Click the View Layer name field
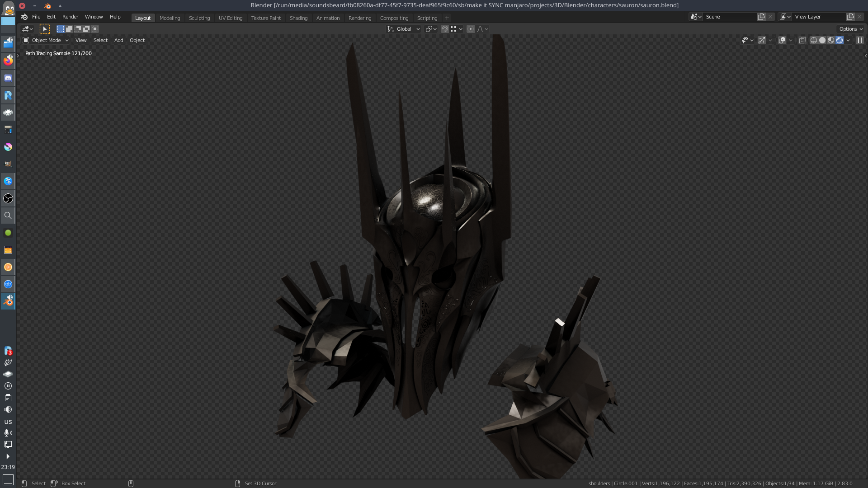This screenshot has width=868, height=488. click(819, 17)
